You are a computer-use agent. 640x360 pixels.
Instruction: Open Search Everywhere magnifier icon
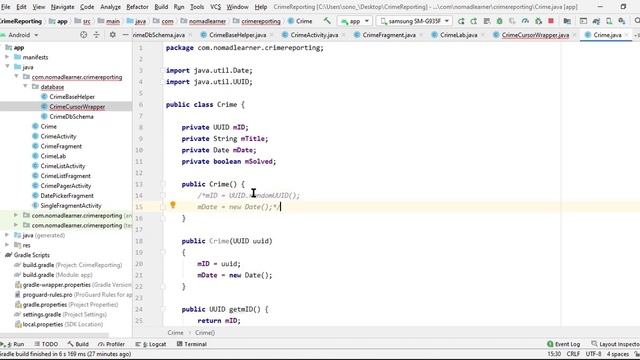tap(637, 21)
